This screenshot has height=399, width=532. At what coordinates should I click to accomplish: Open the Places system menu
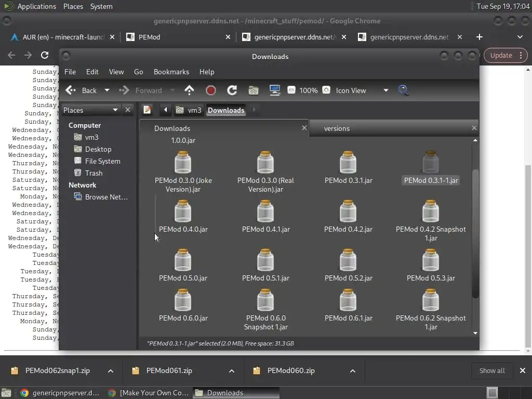point(73,6)
